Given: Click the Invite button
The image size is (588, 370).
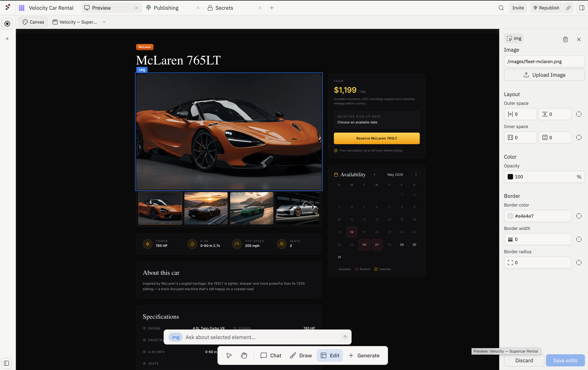Looking at the screenshot, I should (x=518, y=8).
